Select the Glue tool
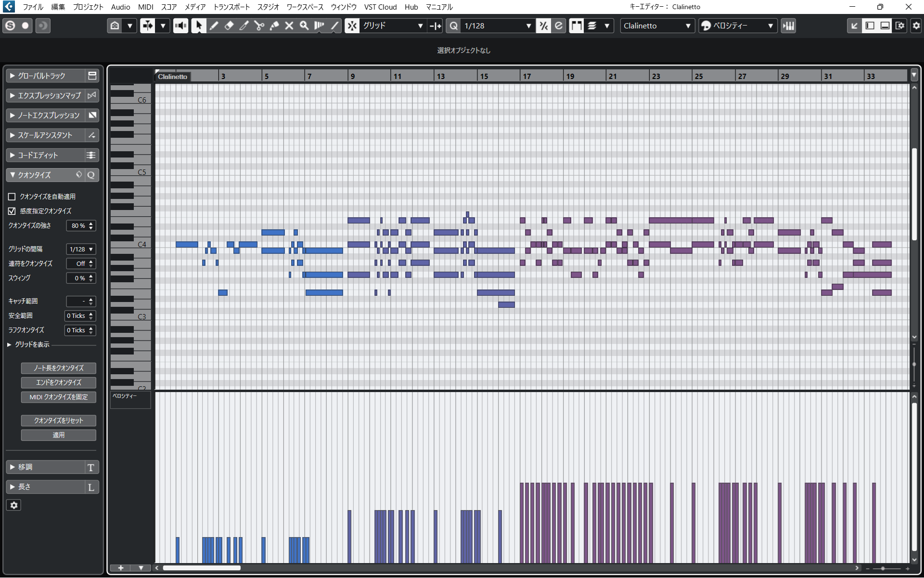This screenshot has width=924, height=578. [x=274, y=26]
